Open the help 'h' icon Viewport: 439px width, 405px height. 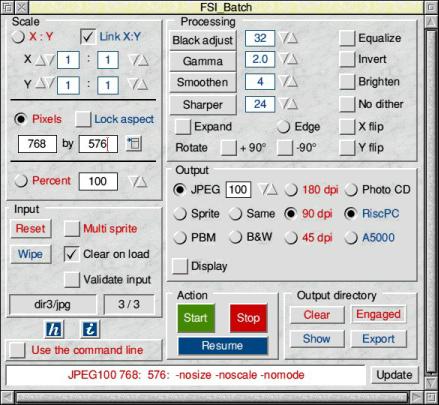click(54, 329)
